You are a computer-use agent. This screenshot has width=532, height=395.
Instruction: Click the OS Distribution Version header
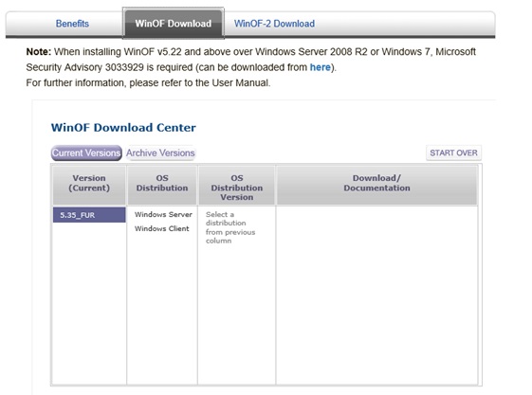tap(237, 186)
